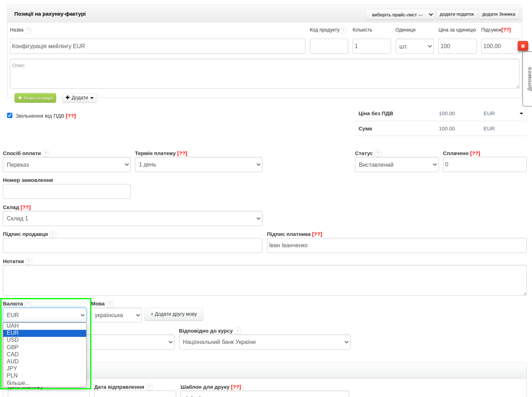This screenshot has width=532, height=397.
Task: Open the Склад 1 dropdown
Action: click(132, 218)
